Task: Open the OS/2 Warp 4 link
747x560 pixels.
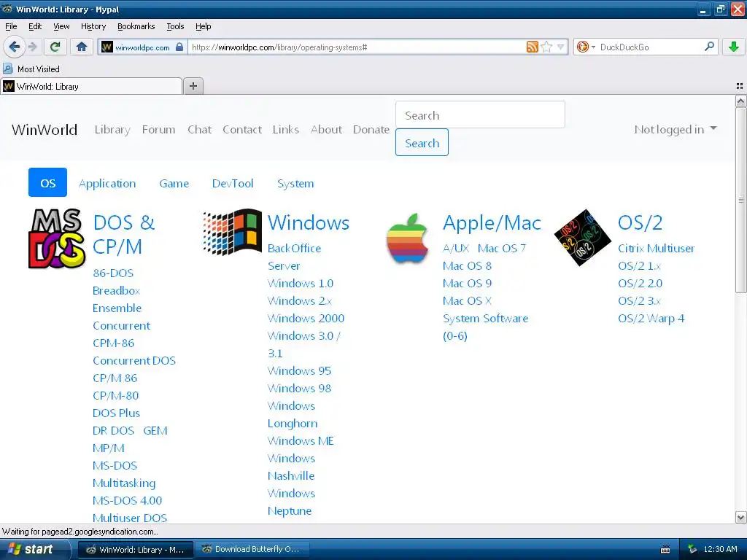Action: [651, 318]
